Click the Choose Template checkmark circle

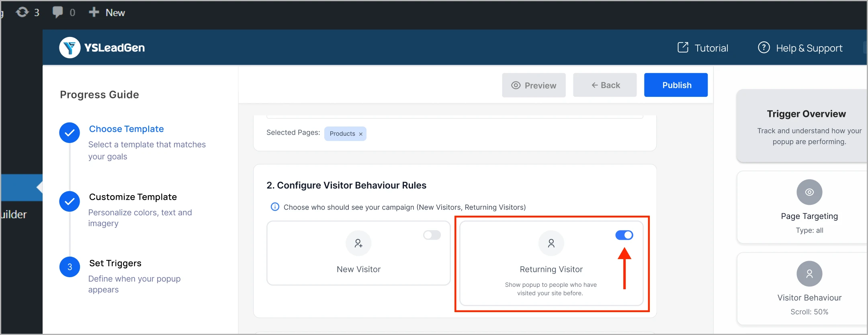[x=70, y=133]
